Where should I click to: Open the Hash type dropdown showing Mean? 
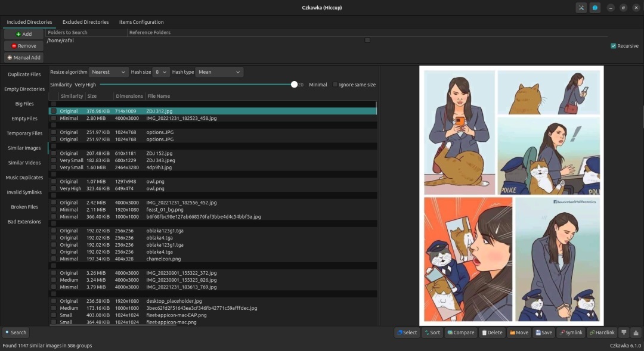(218, 72)
